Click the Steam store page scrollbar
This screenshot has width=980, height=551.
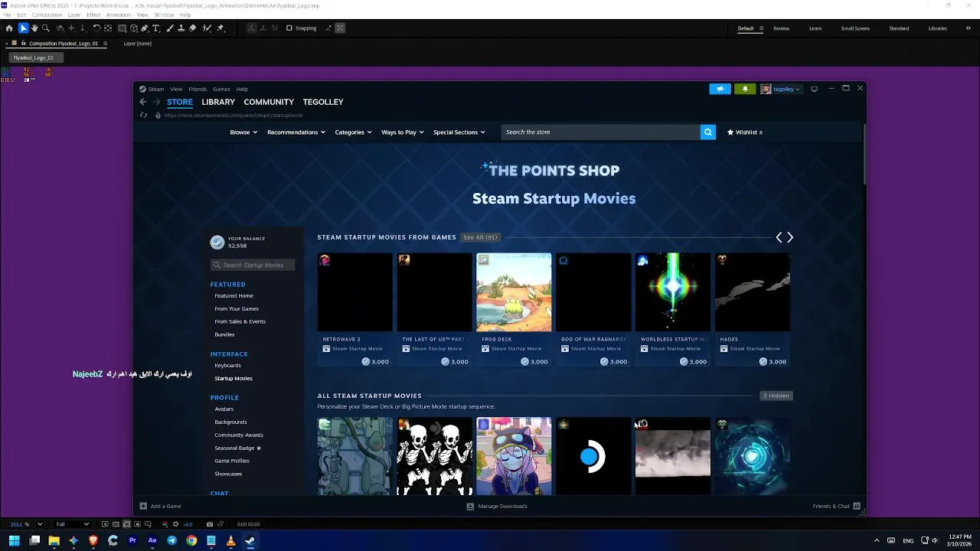coord(864,153)
